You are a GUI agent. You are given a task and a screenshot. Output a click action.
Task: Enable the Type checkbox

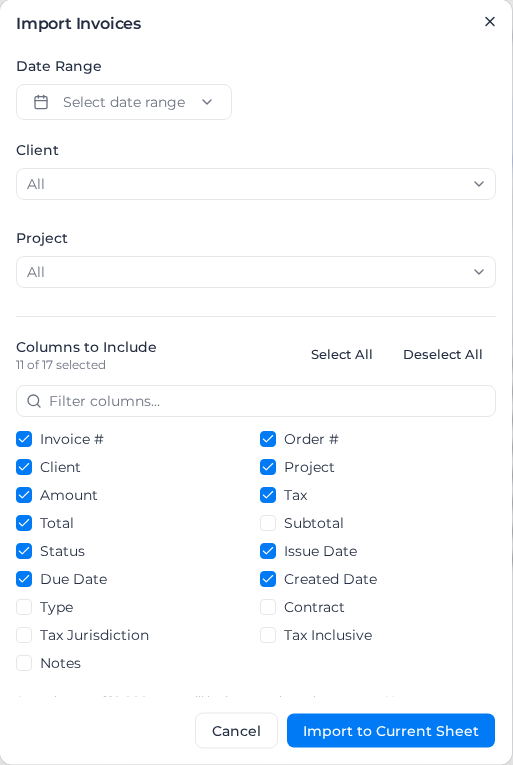pos(24,607)
